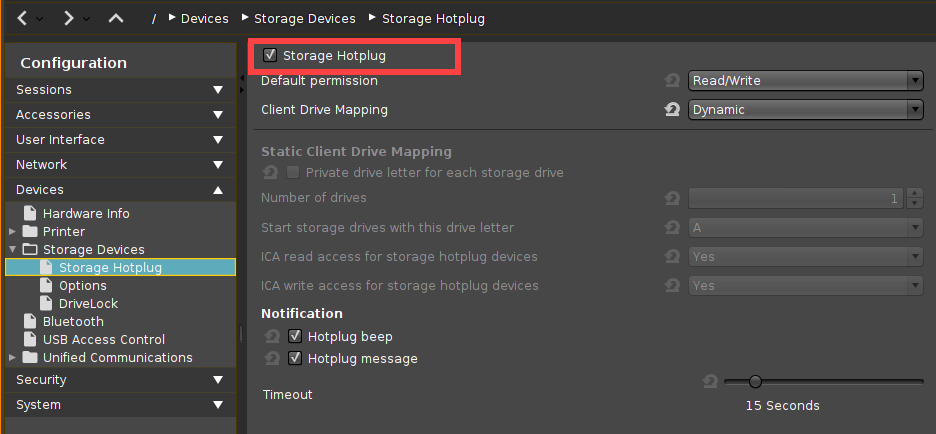Click revert icon beside Hotplug message
The width and height of the screenshot is (936, 434).
coord(271,358)
